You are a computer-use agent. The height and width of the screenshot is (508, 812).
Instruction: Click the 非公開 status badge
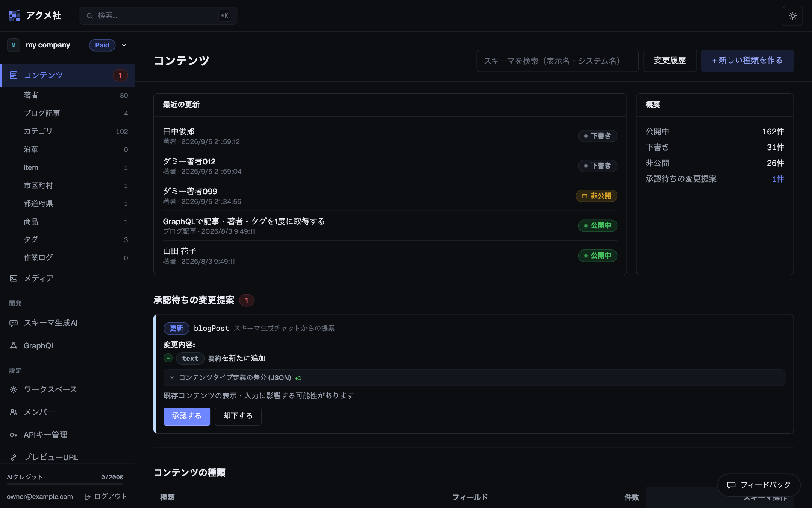coord(596,196)
